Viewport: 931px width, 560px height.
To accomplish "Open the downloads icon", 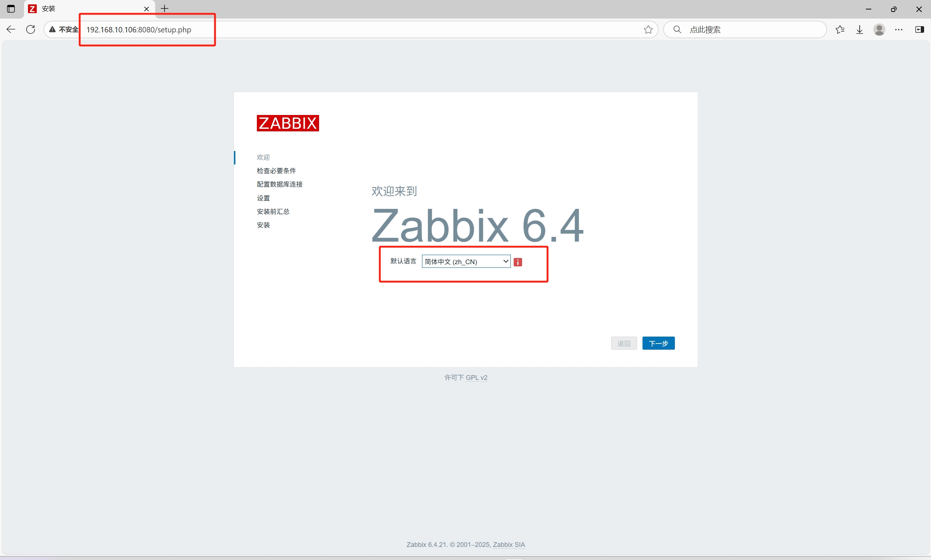I will 859,29.
